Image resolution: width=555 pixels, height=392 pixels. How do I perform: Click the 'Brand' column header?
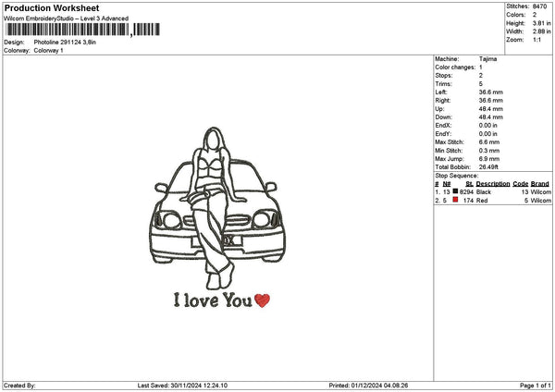(x=540, y=184)
